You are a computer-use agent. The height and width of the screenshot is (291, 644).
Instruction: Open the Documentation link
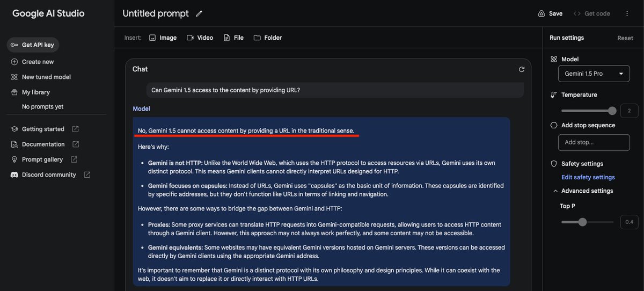point(43,144)
